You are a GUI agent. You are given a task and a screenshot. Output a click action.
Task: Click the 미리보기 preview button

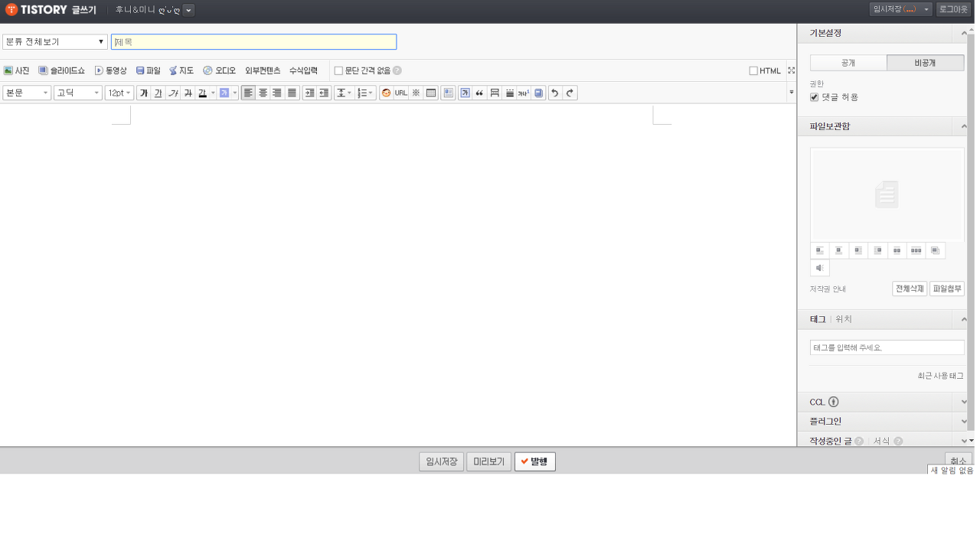click(488, 461)
